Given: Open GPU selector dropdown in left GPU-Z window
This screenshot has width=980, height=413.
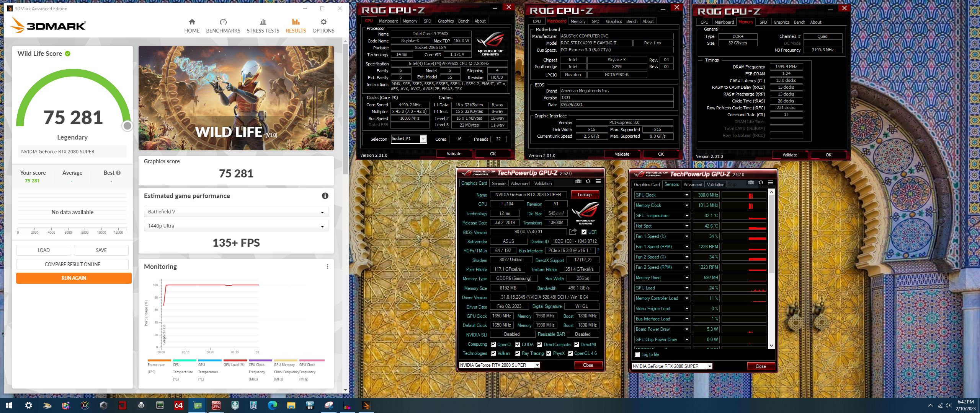Looking at the screenshot, I should pos(499,365).
